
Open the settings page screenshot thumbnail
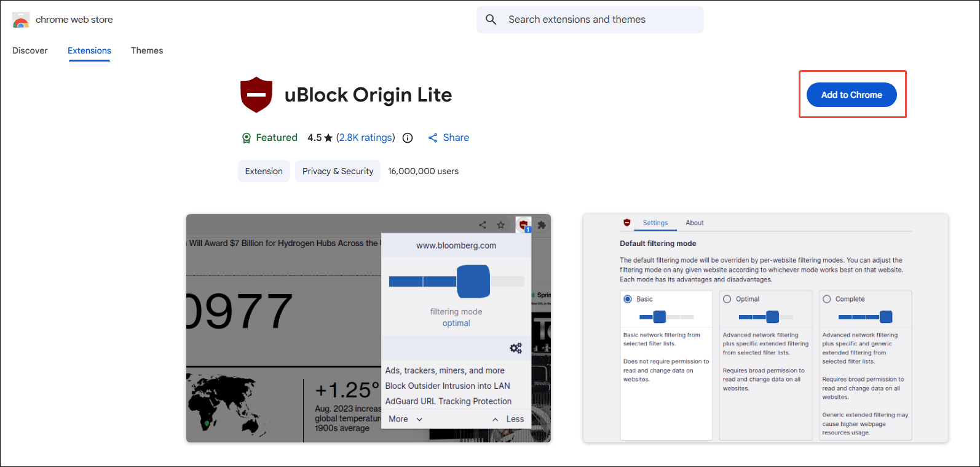[x=765, y=328]
